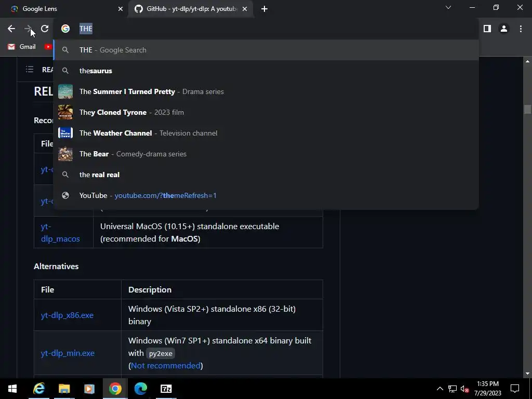The image size is (532, 399).
Task: Switch to the GitHub yt-dlp tab
Action: pos(191,9)
